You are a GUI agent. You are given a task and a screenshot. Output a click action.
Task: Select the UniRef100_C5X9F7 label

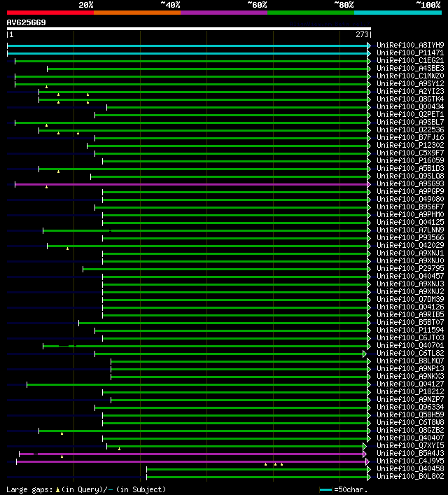(x=410, y=153)
